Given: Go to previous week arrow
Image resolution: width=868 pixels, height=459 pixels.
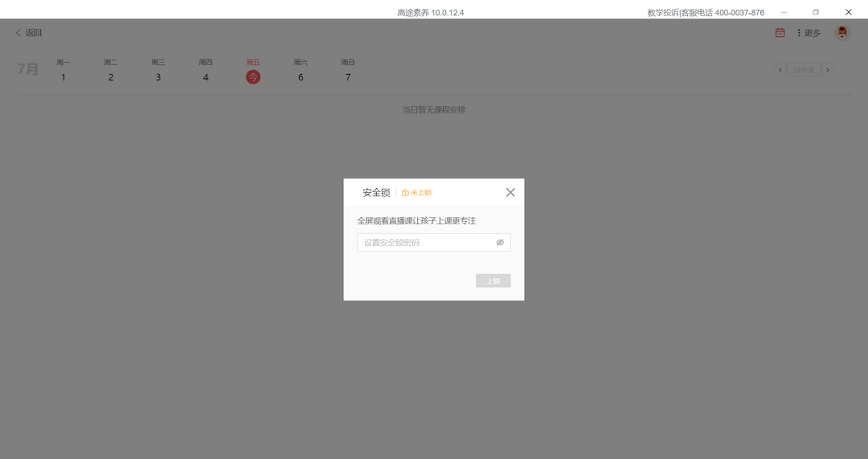Looking at the screenshot, I should (x=780, y=70).
